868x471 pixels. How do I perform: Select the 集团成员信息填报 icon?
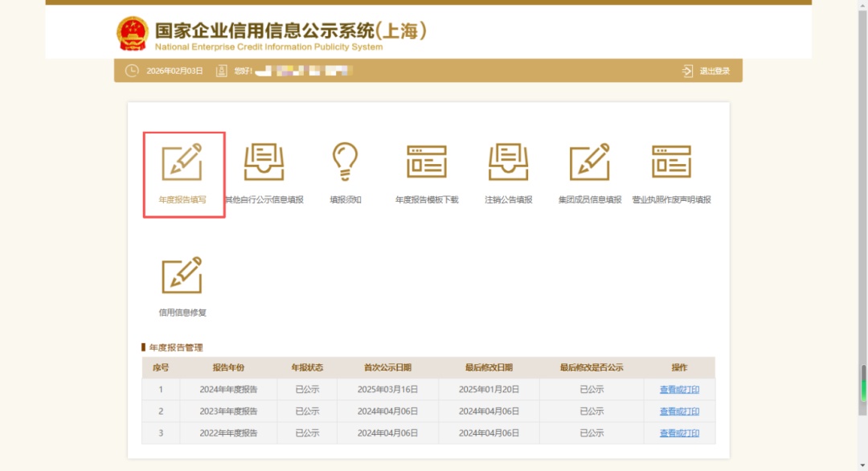590,162
